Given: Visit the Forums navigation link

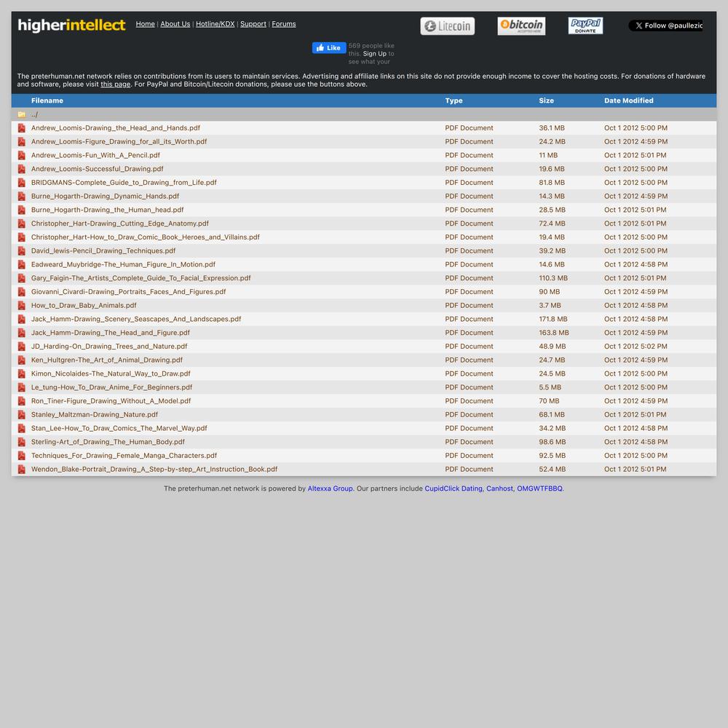Looking at the screenshot, I should pyautogui.click(x=284, y=24).
